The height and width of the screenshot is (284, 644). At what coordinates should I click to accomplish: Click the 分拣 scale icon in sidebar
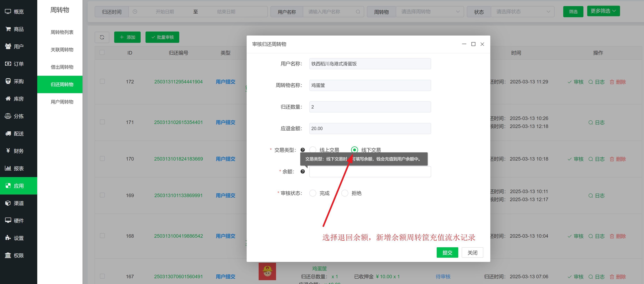8,116
